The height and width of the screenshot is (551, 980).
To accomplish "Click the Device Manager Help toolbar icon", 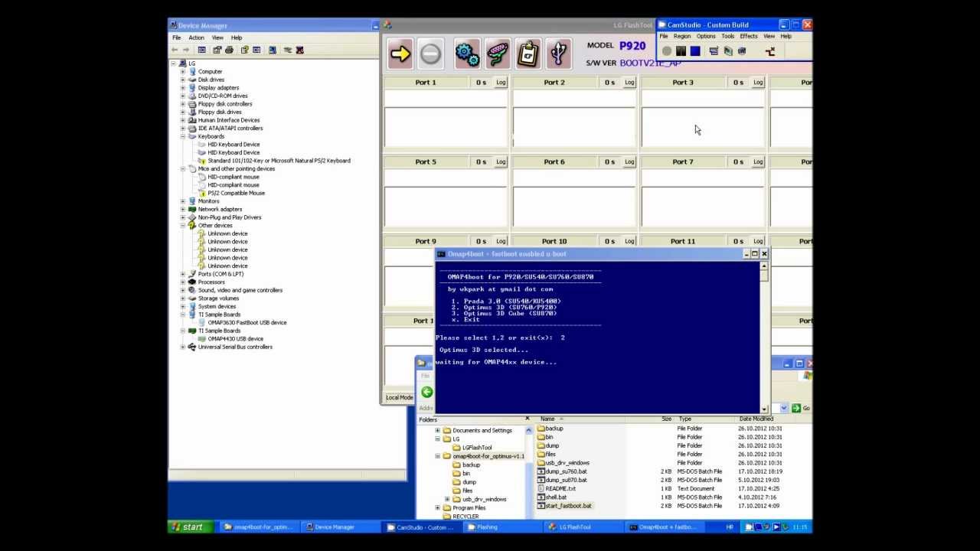I will [244, 50].
